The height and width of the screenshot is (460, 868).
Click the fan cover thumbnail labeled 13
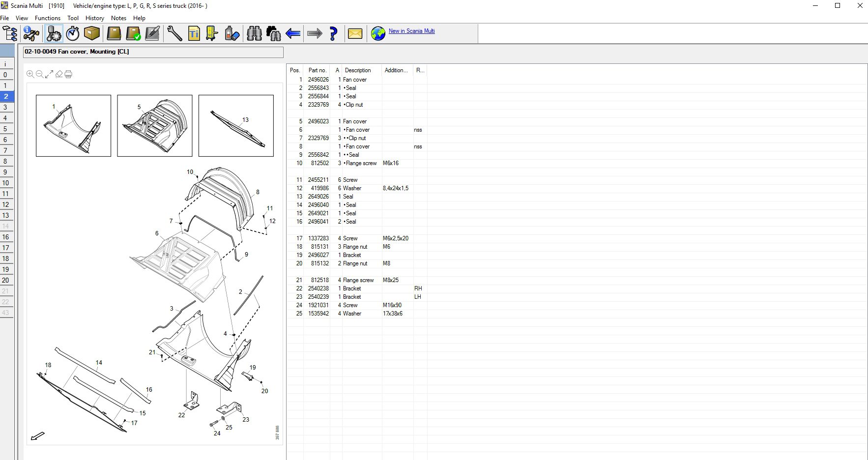pos(236,125)
